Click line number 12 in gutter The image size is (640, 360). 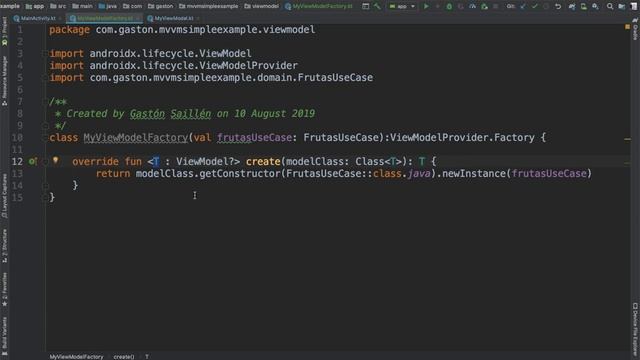click(17, 162)
